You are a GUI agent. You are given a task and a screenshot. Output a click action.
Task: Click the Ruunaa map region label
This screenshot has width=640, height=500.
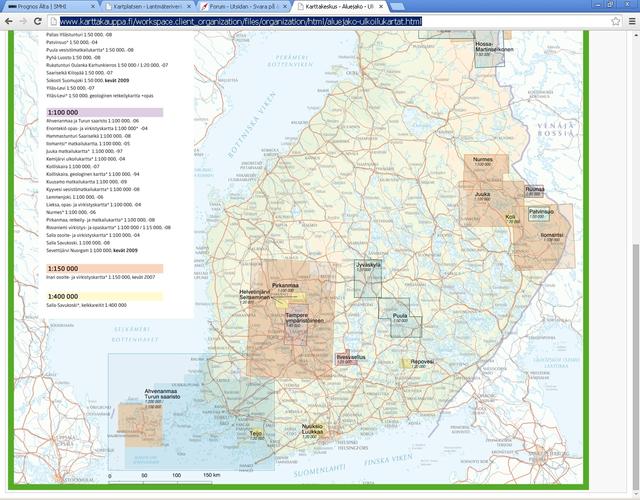[x=534, y=189]
